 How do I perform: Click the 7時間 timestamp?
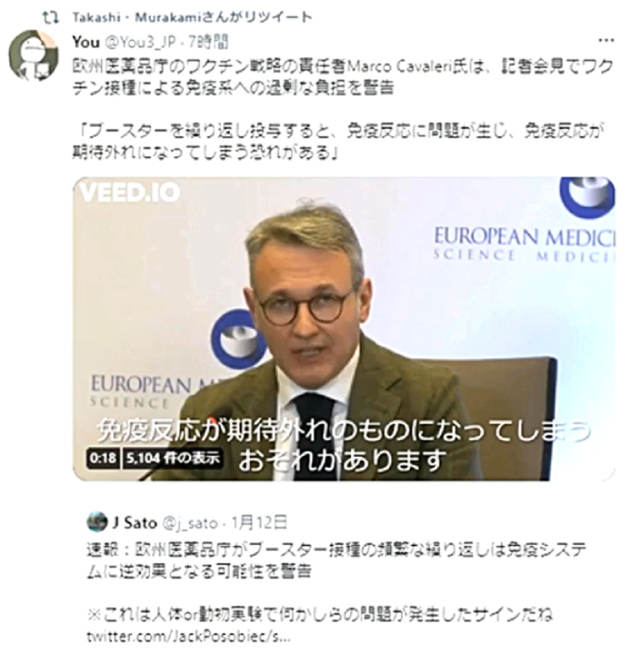(208, 42)
